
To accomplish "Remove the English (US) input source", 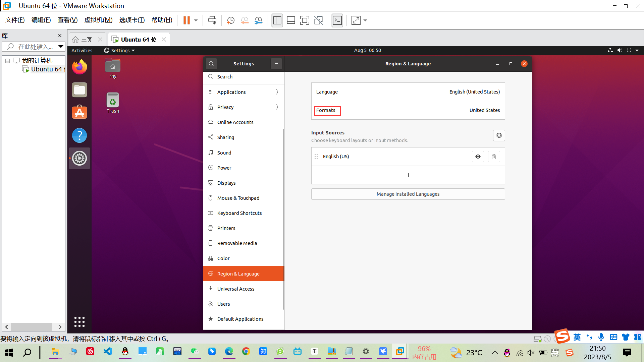I will (494, 157).
